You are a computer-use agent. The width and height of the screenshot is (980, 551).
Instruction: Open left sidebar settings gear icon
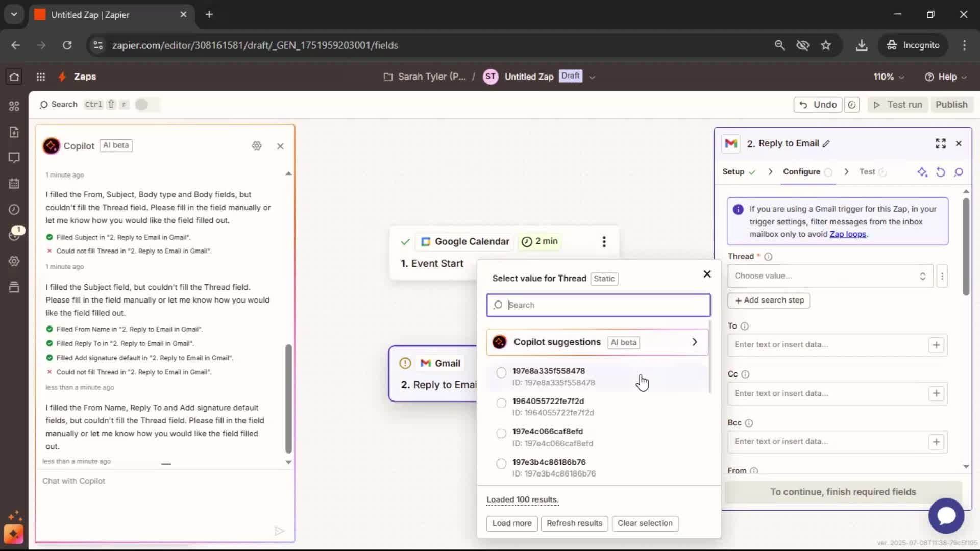tap(14, 261)
